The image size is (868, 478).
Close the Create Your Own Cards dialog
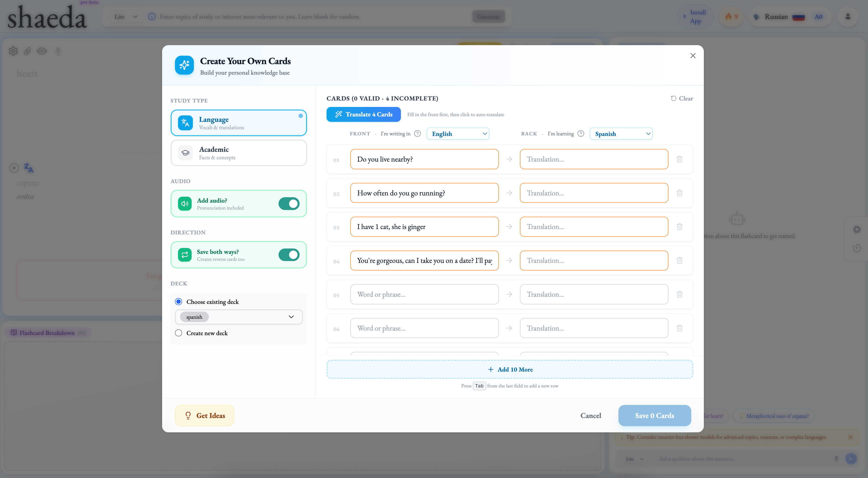pos(693,56)
